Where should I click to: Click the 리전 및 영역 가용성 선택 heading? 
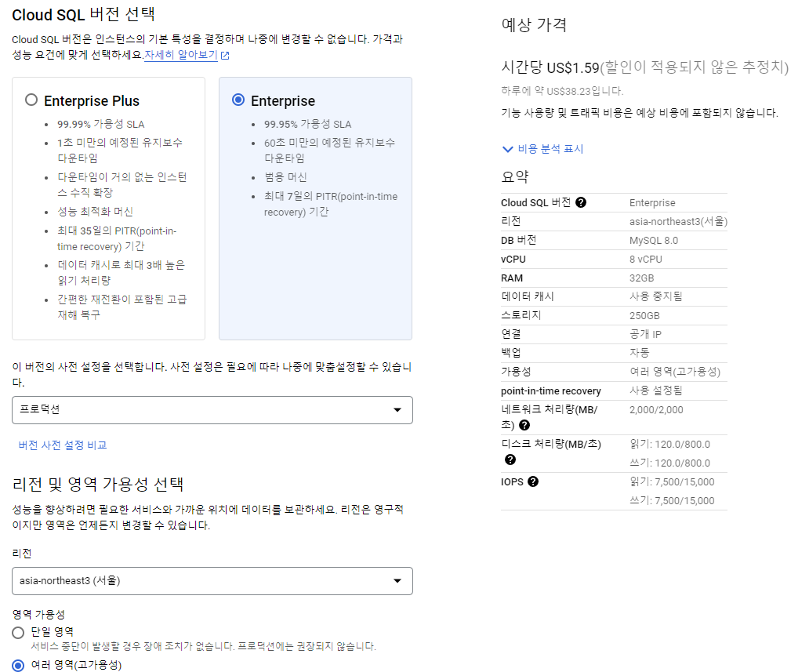(98, 484)
